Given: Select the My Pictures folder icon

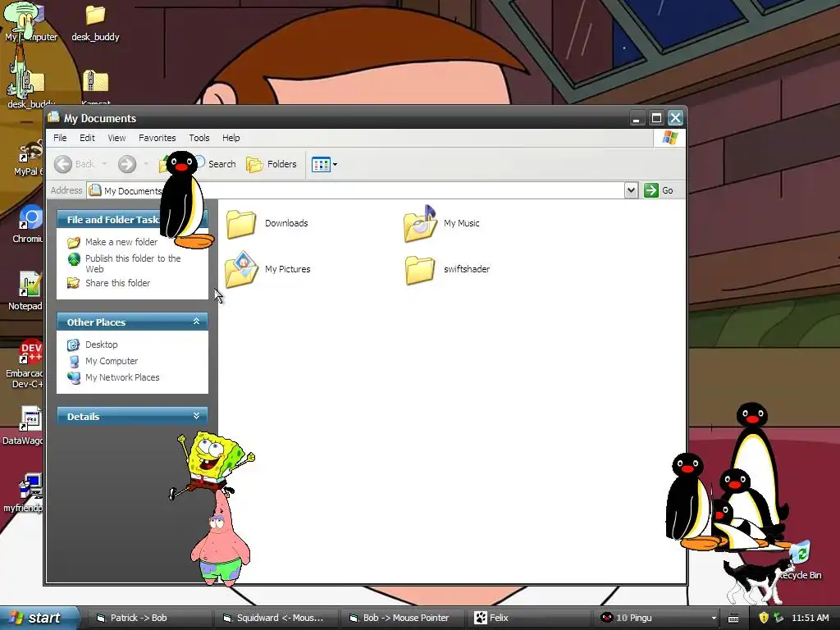Looking at the screenshot, I should coord(241,269).
